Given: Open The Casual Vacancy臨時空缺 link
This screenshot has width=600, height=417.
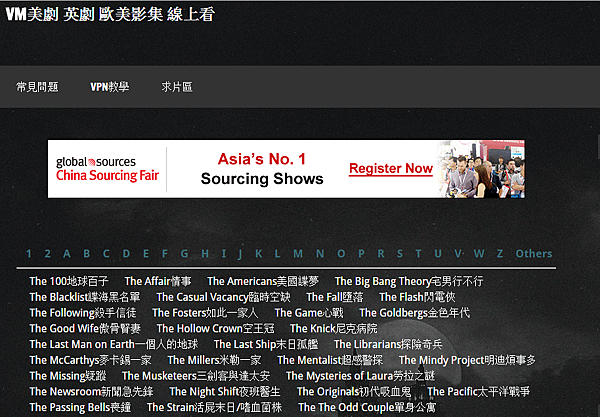Looking at the screenshot, I should 223,297.
